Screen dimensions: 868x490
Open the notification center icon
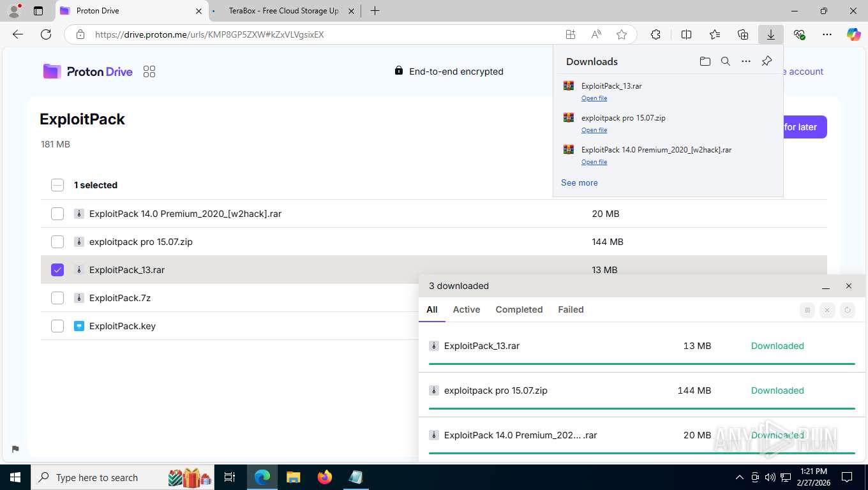847,477
